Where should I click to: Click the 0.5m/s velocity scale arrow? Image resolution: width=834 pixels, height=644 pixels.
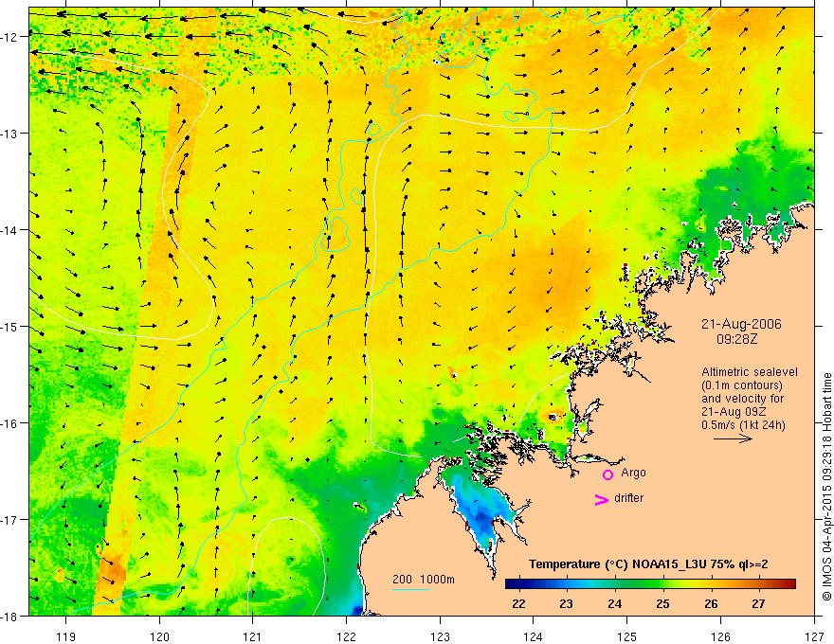pos(733,438)
